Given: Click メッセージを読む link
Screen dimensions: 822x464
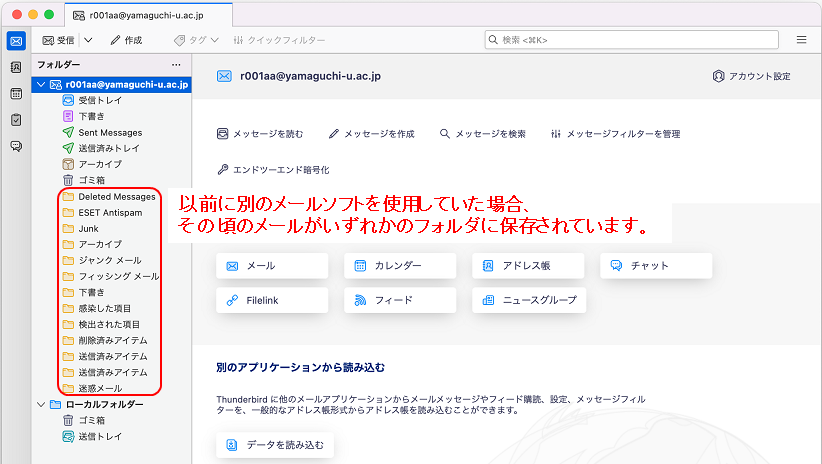Looking at the screenshot, I should (x=260, y=134).
